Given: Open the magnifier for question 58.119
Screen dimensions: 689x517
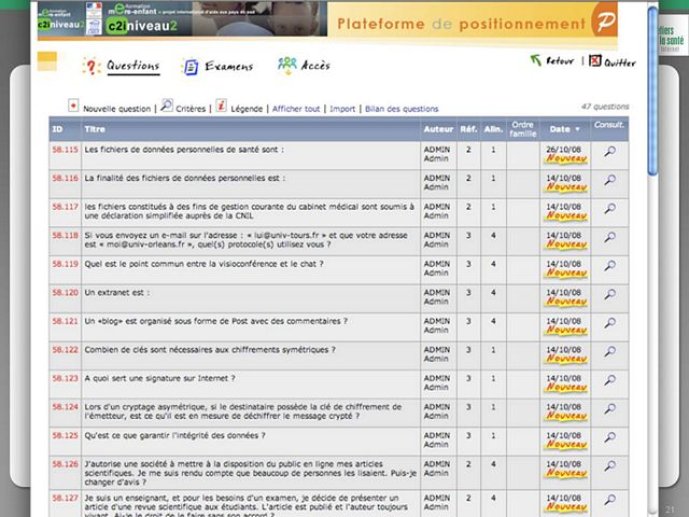Looking at the screenshot, I should (609, 266).
